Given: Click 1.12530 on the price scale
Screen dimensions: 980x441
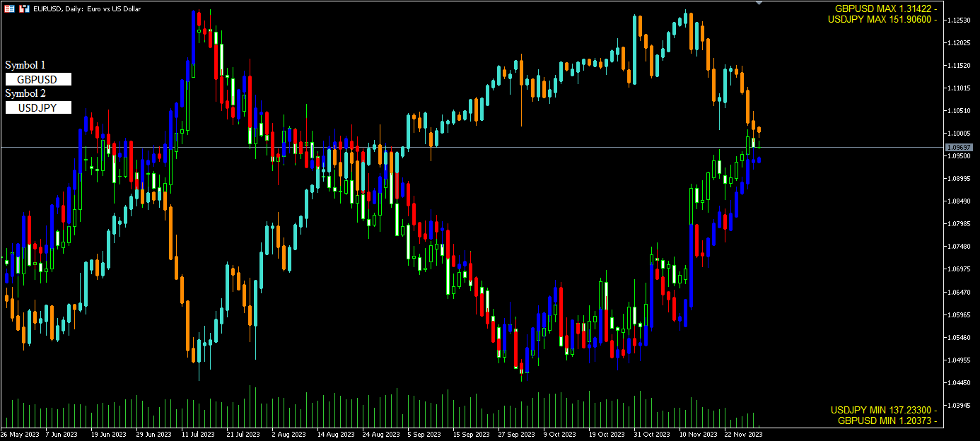Looking at the screenshot, I should coord(959,20).
